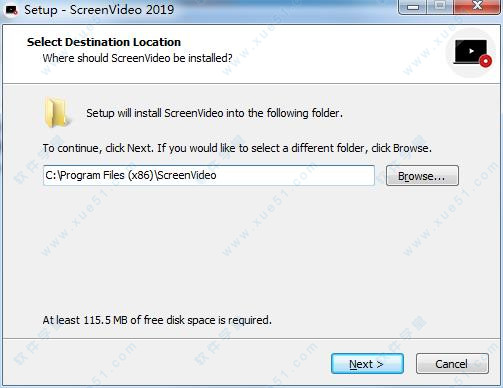Image resolution: width=503 pixels, height=388 pixels.
Task: Click the '115.5 MB of free disk space' note
Action: (157, 320)
